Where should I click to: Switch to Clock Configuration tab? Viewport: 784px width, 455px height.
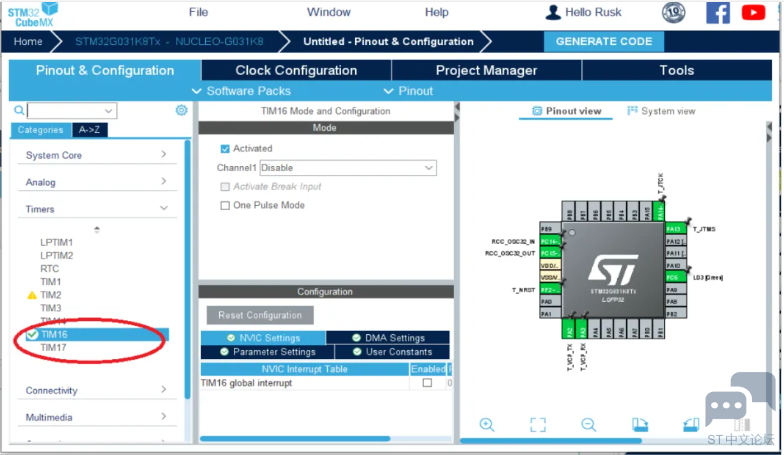296,70
